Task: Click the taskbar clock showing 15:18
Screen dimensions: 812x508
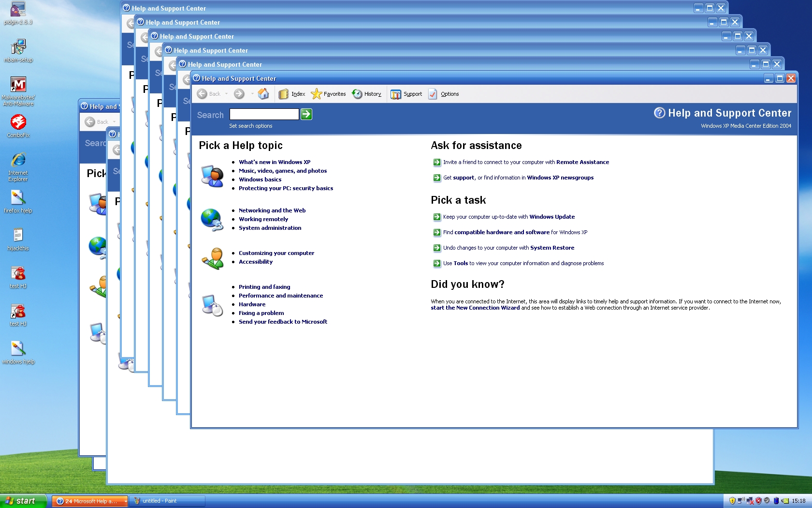Action: [798, 501]
